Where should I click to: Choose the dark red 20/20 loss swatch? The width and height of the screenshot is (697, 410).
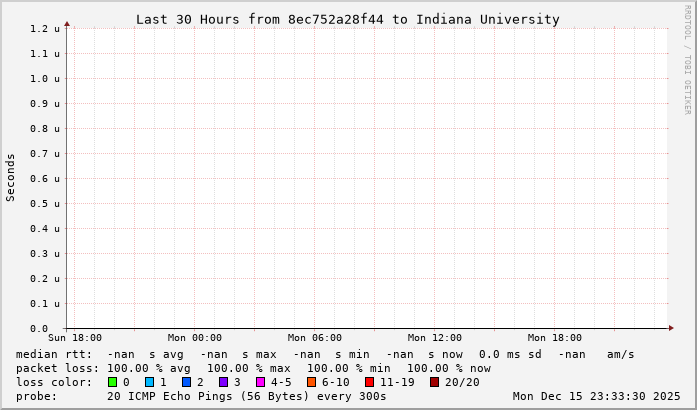pos(434,382)
